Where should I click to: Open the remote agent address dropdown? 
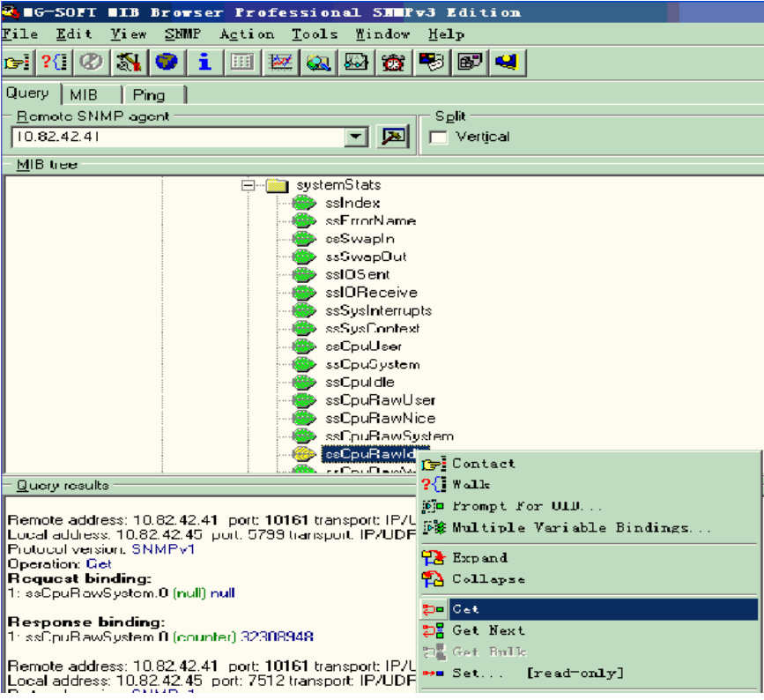(x=356, y=137)
